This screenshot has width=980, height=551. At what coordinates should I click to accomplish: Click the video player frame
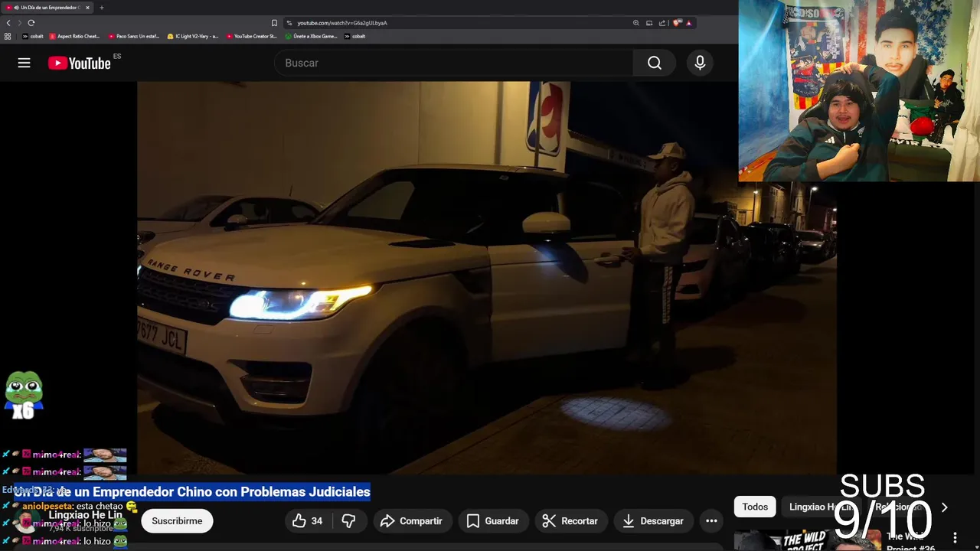point(487,278)
